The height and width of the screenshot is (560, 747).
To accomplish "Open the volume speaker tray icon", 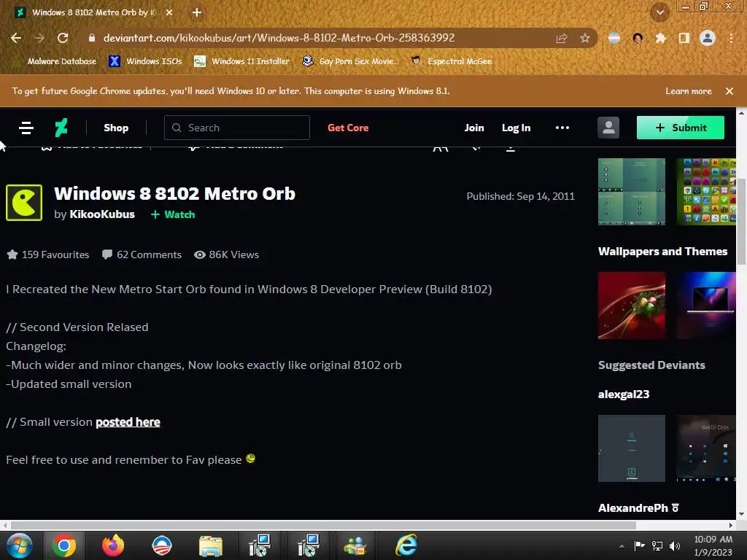I will 675,546.
